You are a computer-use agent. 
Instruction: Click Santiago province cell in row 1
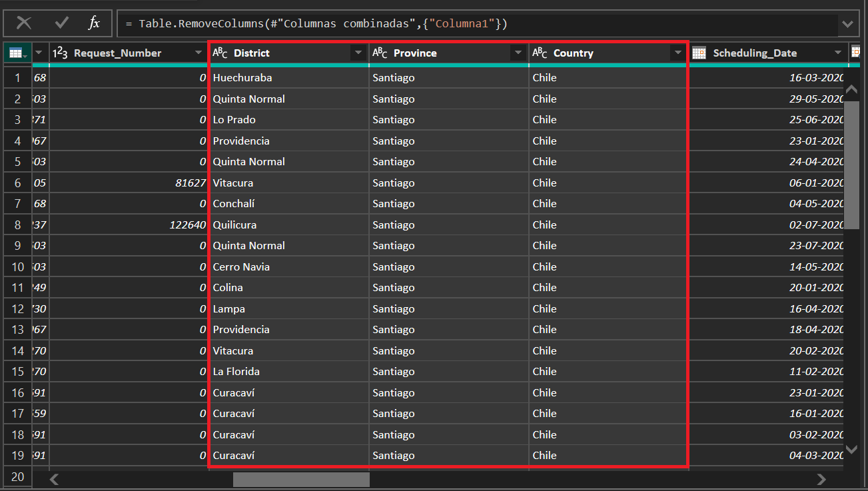point(449,78)
